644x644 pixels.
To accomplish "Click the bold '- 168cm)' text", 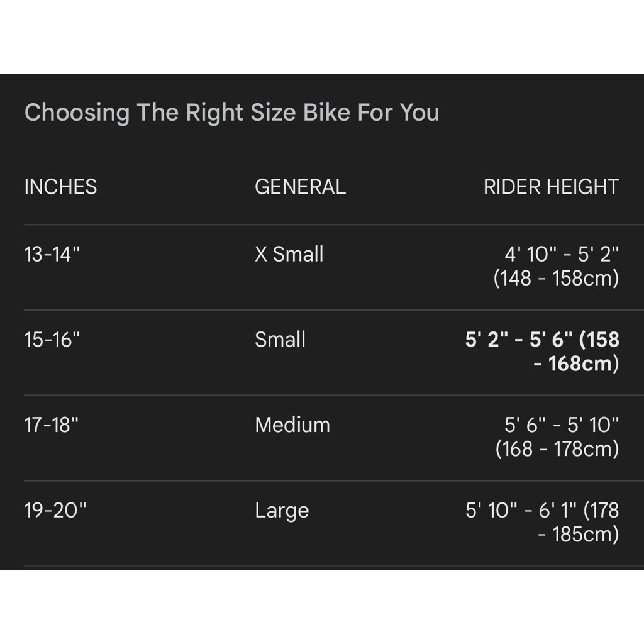I will click(576, 364).
